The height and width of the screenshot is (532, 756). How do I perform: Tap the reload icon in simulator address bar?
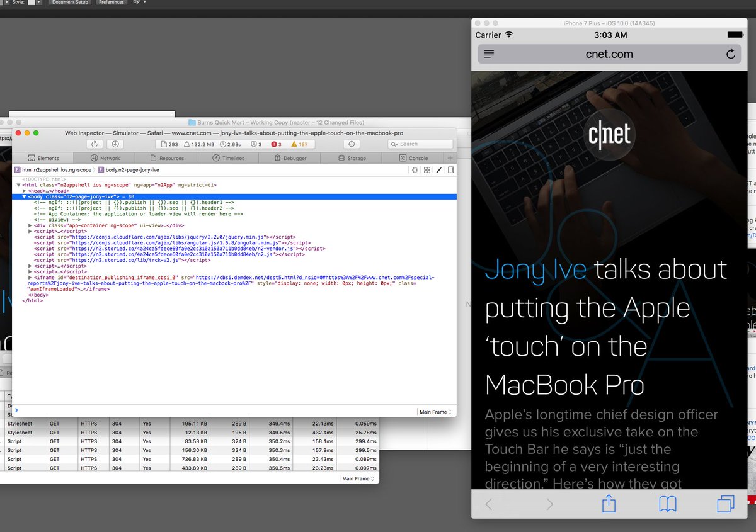point(731,54)
